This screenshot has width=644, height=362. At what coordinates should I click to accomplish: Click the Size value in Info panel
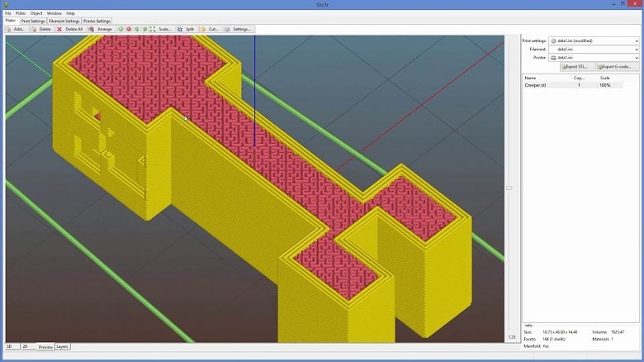pyautogui.click(x=560, y=332)
